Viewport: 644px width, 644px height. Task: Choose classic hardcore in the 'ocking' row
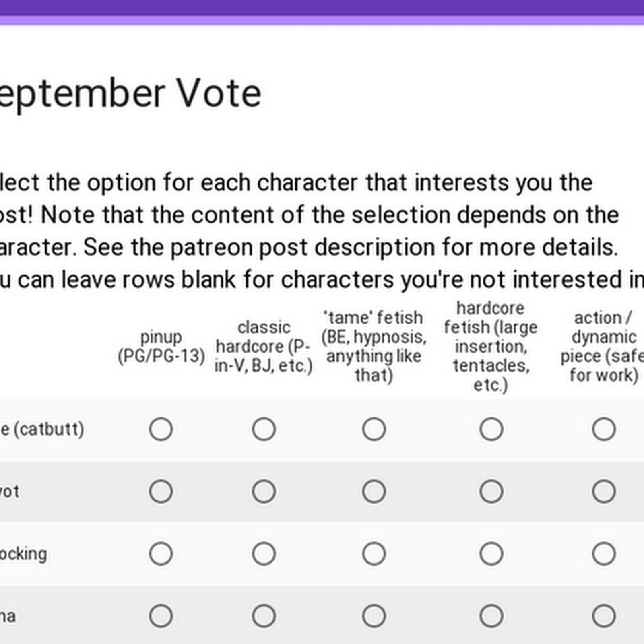[x=264, y=554]
